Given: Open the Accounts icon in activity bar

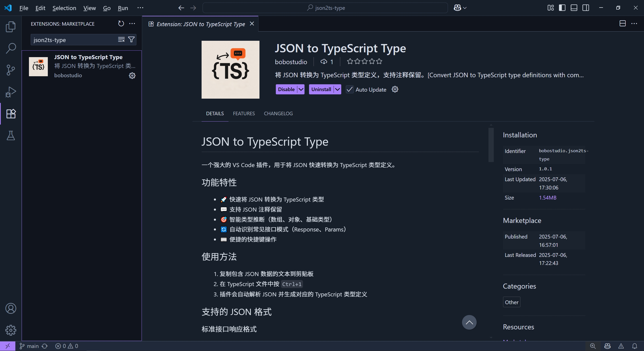Looking at the screenshot, I should click(x=11, y=308).
